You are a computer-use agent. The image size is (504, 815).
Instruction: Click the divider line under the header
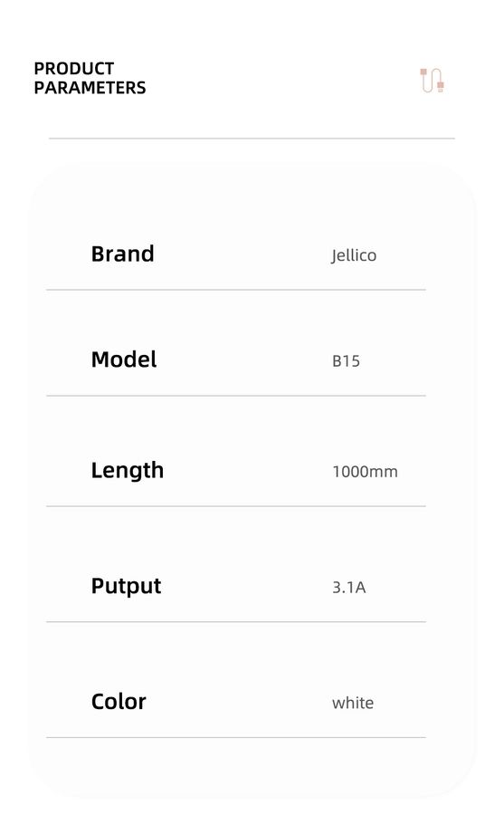pos(252,139)
